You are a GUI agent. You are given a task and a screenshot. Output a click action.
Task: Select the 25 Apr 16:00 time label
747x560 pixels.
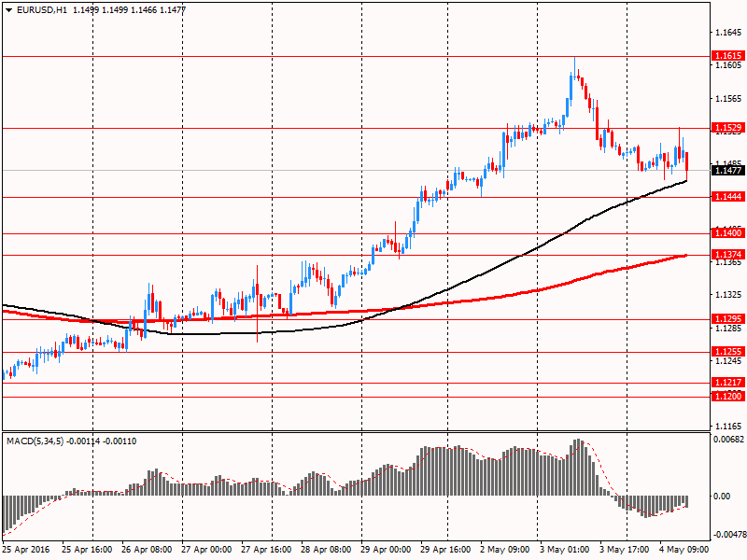coord(87,550)
